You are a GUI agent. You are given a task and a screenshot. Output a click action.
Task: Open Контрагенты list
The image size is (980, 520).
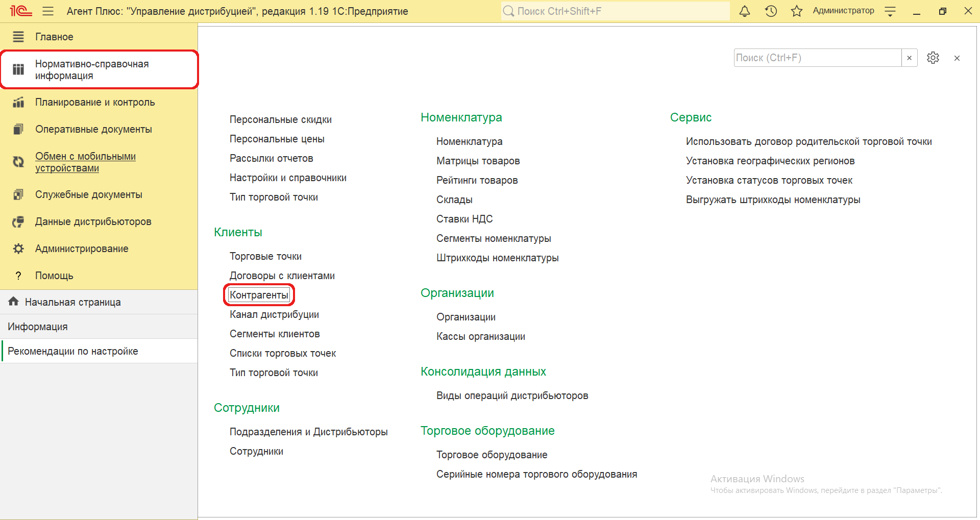259,295
